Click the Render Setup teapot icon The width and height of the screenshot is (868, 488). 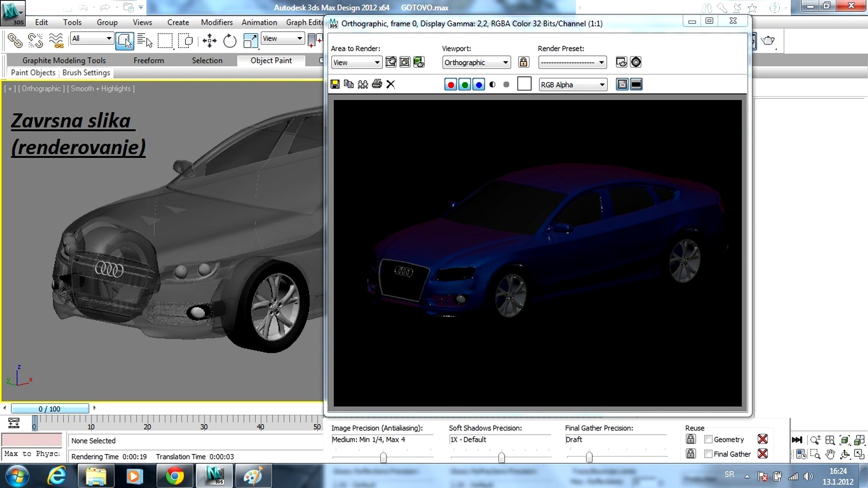click(622, 62)
